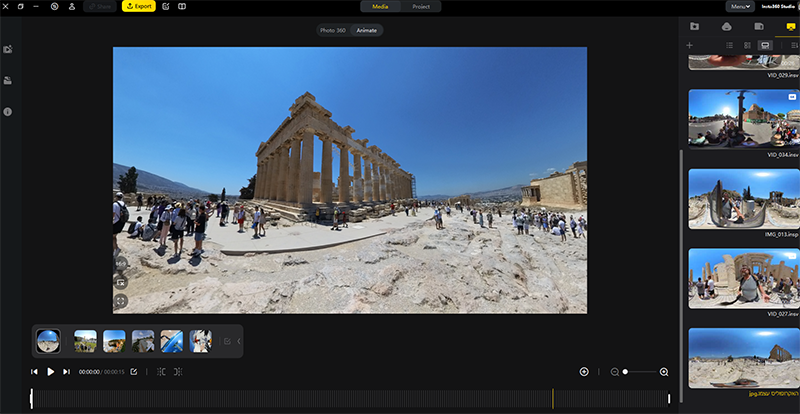
Task: Toggle the 360 view button on preview
Action: (x=121, y=263)
